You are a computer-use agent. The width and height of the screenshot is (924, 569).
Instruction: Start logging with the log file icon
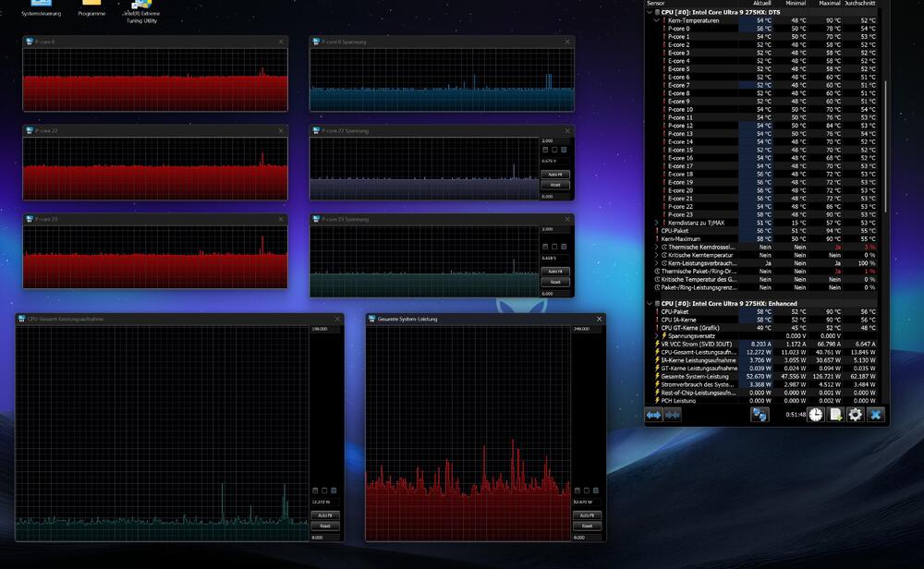point(835,415)
